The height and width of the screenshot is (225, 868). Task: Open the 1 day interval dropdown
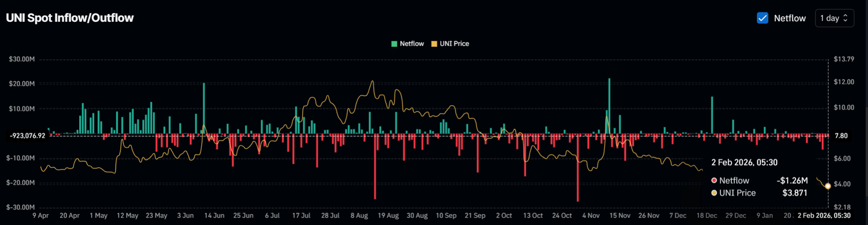click(834, 18)
